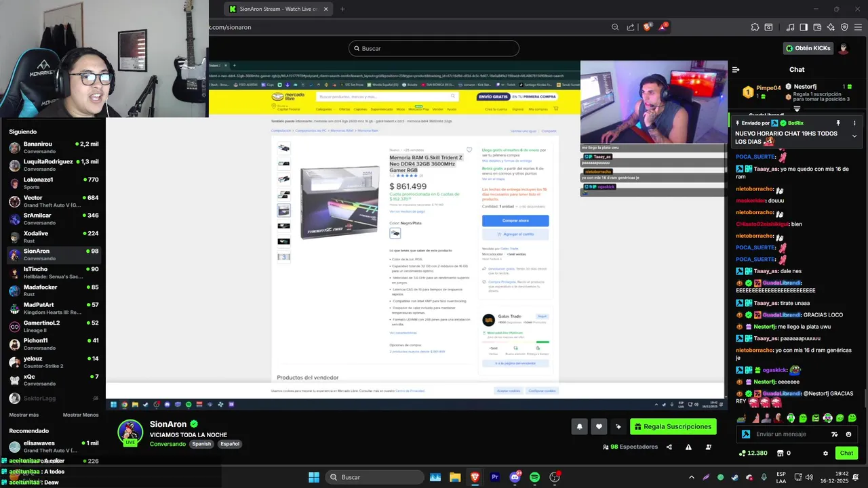Click Mostrar Menos in following list

point(81,415)
